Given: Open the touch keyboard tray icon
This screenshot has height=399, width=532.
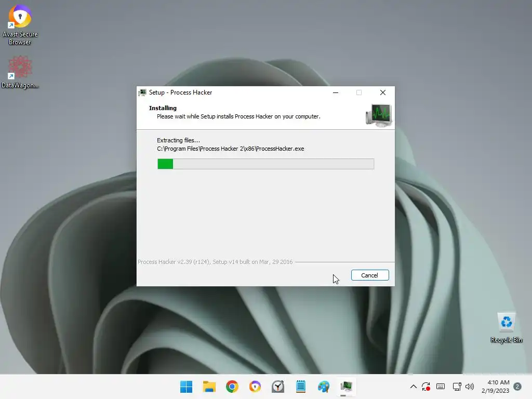Looking at the screenshot, I should click(x=441, y=387).
